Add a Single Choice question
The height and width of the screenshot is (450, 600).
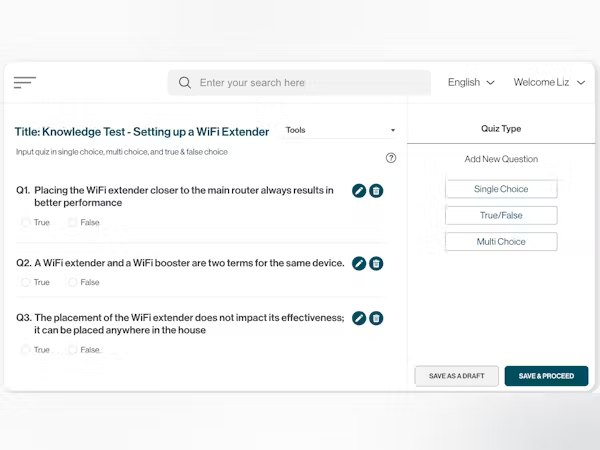[501, 189]
